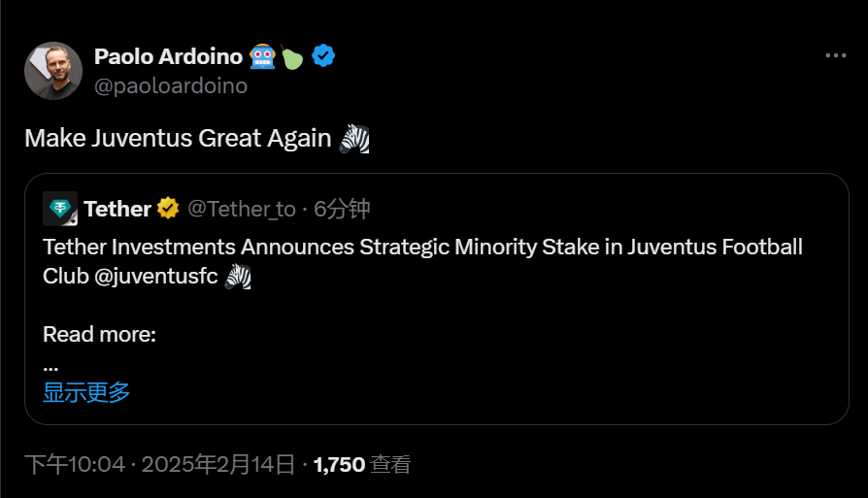Viewport: 868px width, 498px height.
Task: Click the gold verified badge next to Tether
Action: [168, 209]
